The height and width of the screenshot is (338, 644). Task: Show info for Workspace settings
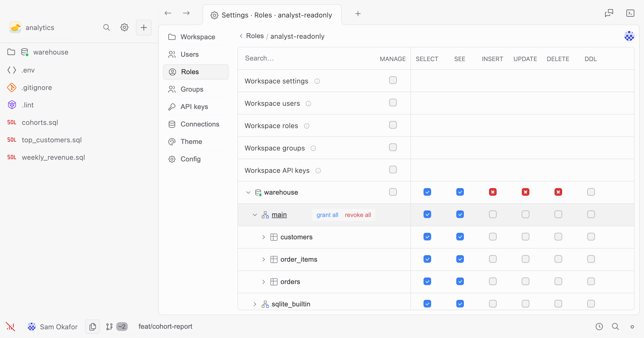[x=317, y=81]
